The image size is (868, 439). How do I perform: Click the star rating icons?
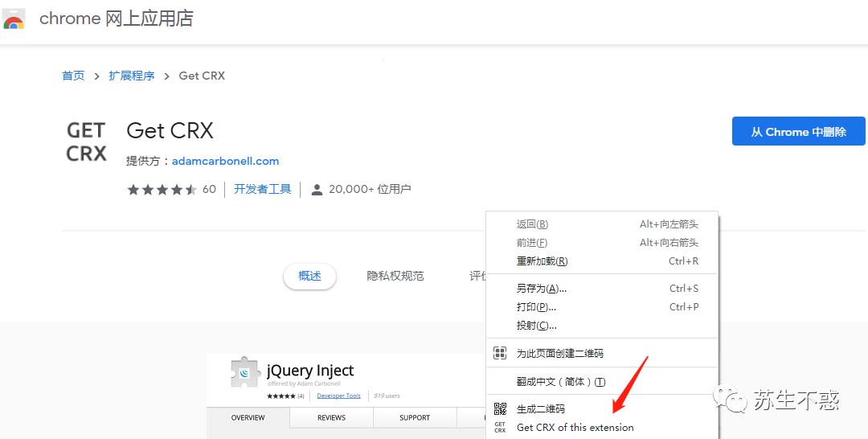(162, 190)
